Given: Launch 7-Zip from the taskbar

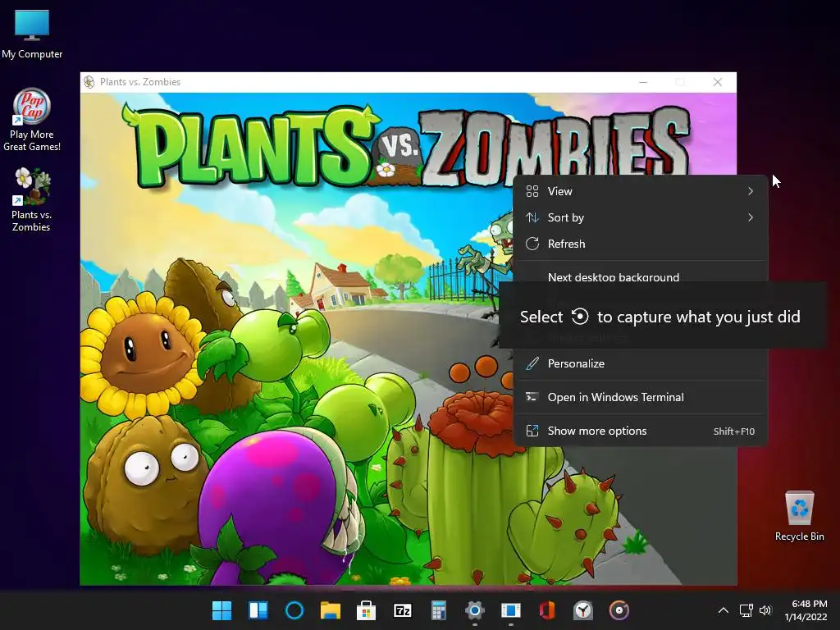Looking at the screenshot, I should 402,610.
